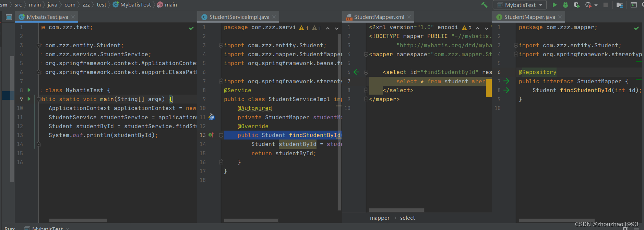This screenshot has width=644, height=230.
Task: Click the @Autowired annotation text
Action: coord(255,108)
